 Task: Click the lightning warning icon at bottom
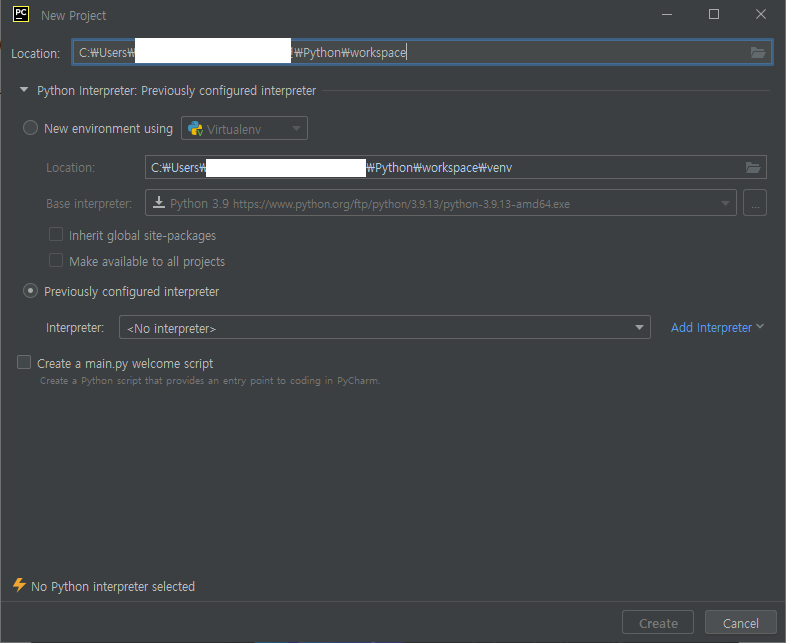pyautogui.click(x=19, y=585)
